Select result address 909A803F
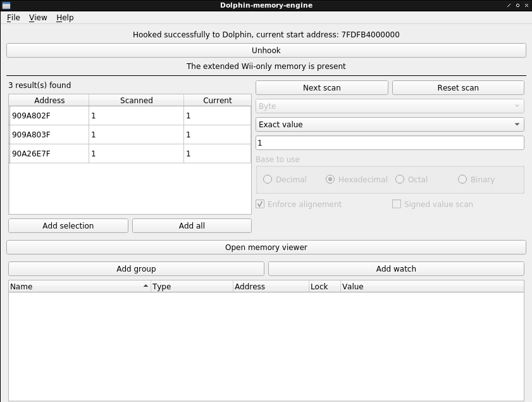The width and height of the screenshot is (532, 402). pyautogui.click(x=49, y=135)
